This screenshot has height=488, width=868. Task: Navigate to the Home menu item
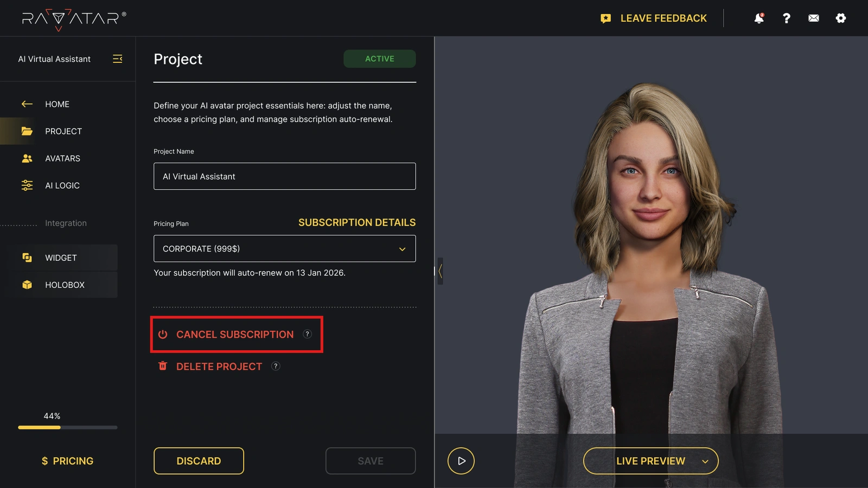click(x=58, y=104)
